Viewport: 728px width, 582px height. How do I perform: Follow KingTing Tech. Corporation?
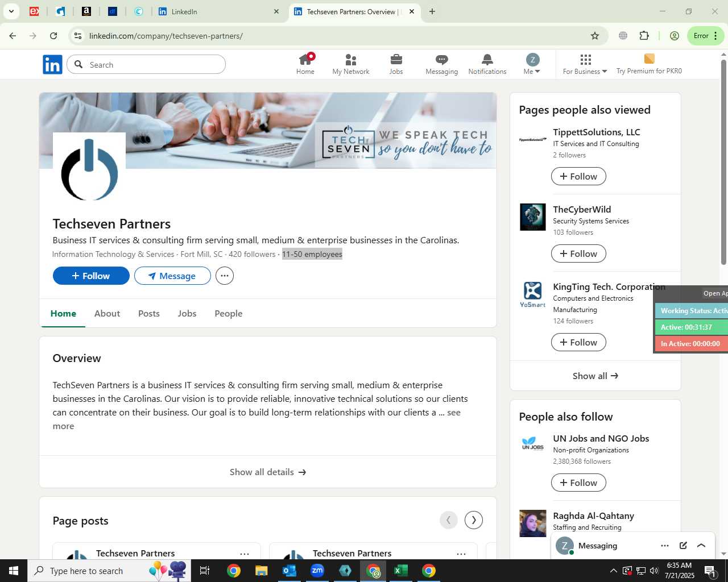pyautogui.click(x=578, y=342)
